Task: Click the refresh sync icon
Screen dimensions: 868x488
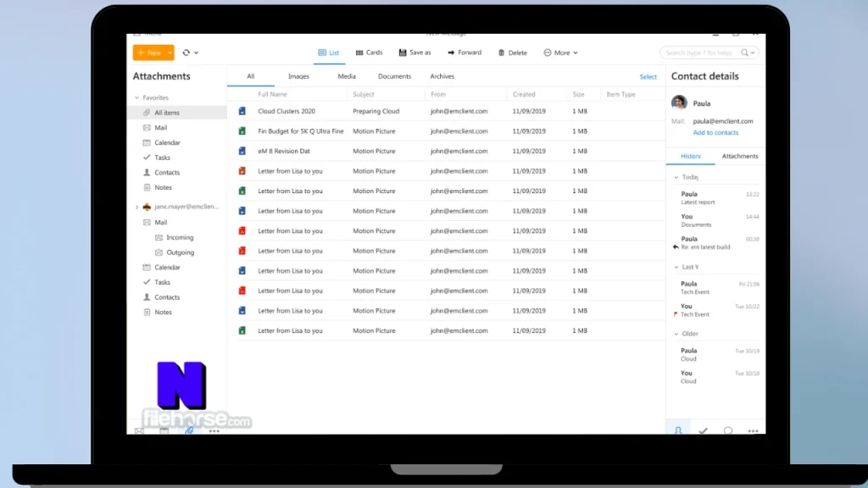Action: 186,53
